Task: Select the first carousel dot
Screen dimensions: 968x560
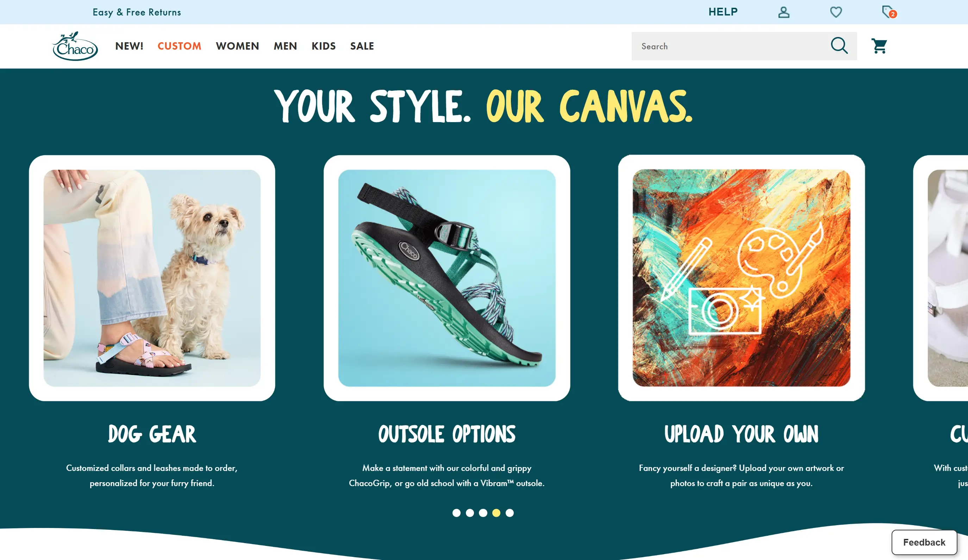Action: tap(456, 513)
